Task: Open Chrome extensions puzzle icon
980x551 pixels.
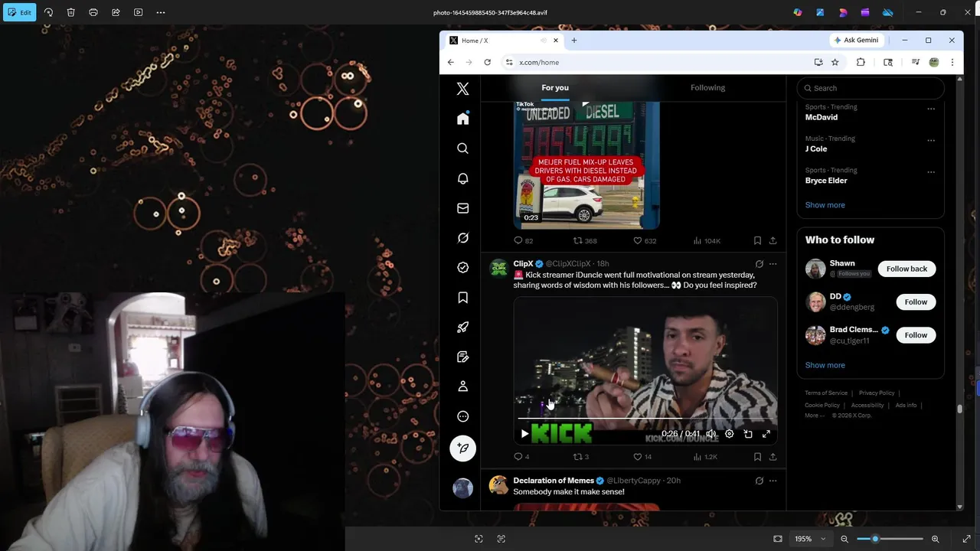Action: [861, 62]
